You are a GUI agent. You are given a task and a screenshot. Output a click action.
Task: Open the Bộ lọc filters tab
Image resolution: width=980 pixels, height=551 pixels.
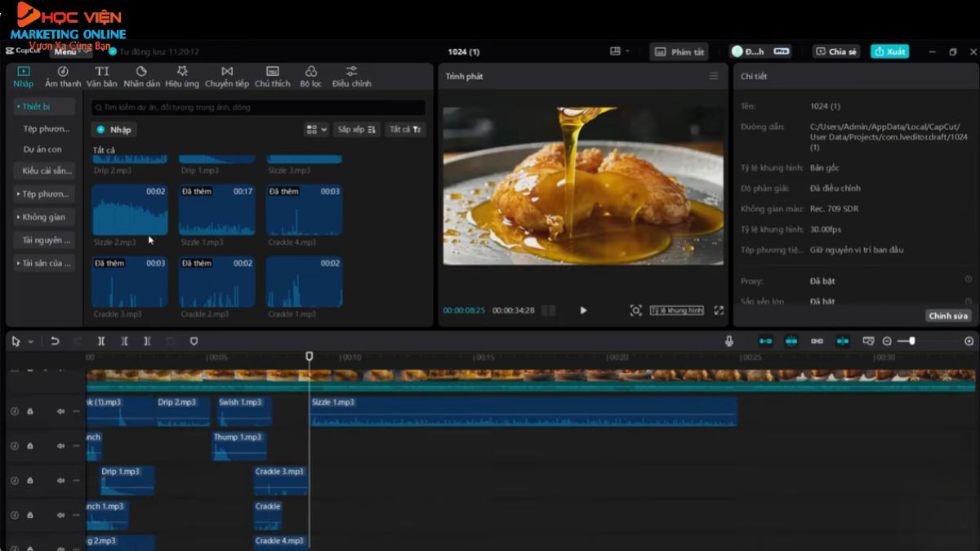click(x=310, y=77)
